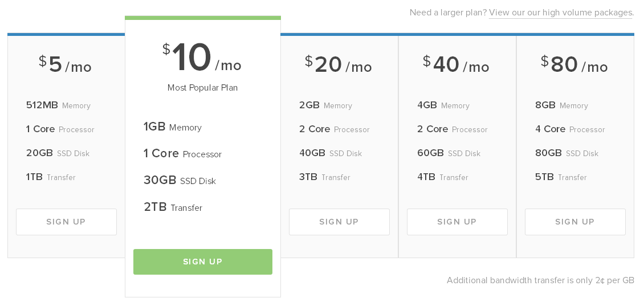The height and width of the screenshot is (306, 644).
Task: Click the $5/mo price heading
Action: click(66, 65)
